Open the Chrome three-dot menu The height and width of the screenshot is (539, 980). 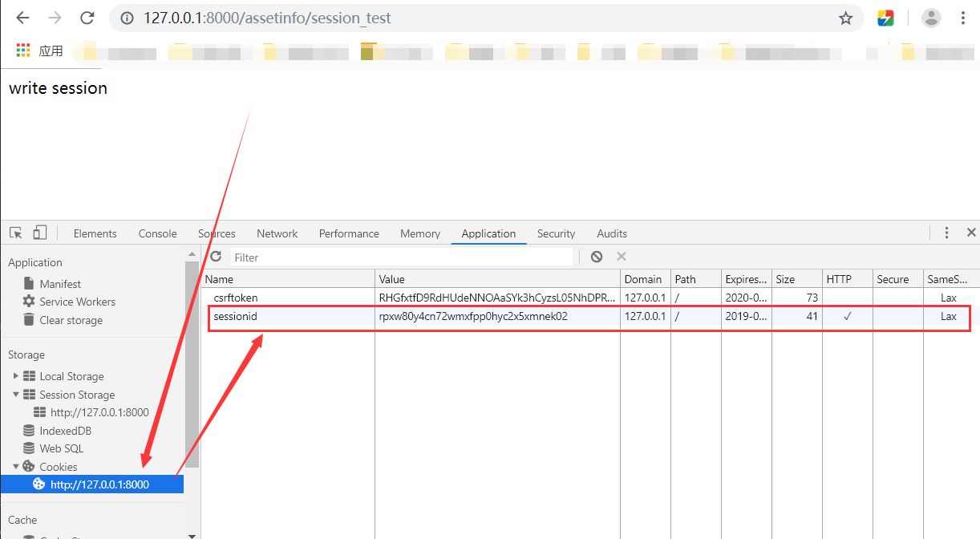coord(963,18)
